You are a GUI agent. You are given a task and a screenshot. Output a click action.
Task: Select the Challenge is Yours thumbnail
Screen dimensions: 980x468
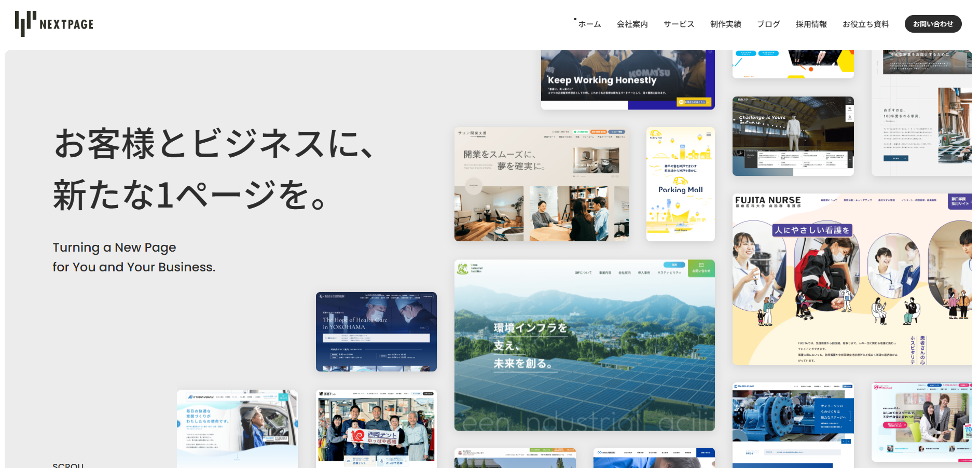793,136
